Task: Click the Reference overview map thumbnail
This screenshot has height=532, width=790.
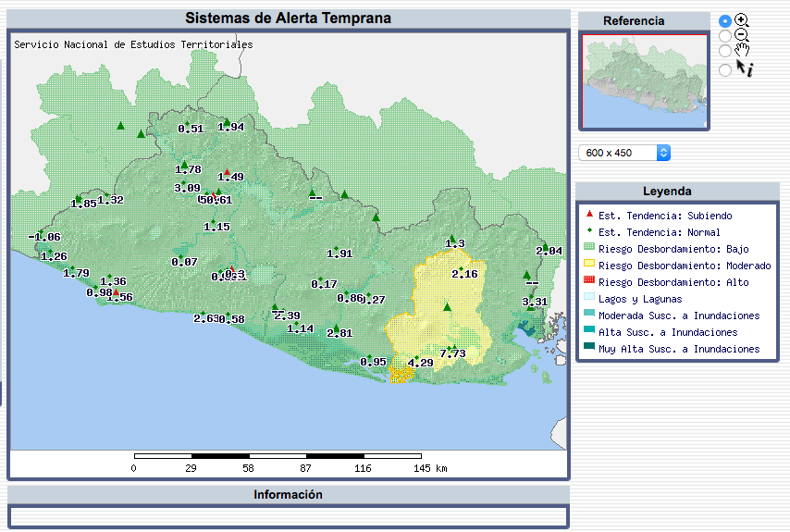Action: (x=644, y=80)
